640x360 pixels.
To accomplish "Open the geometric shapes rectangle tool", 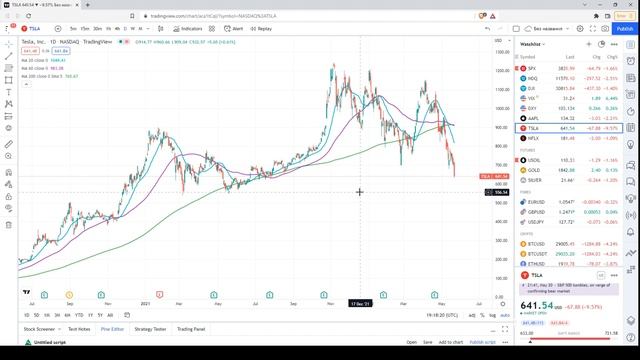I will coord(9,80).
